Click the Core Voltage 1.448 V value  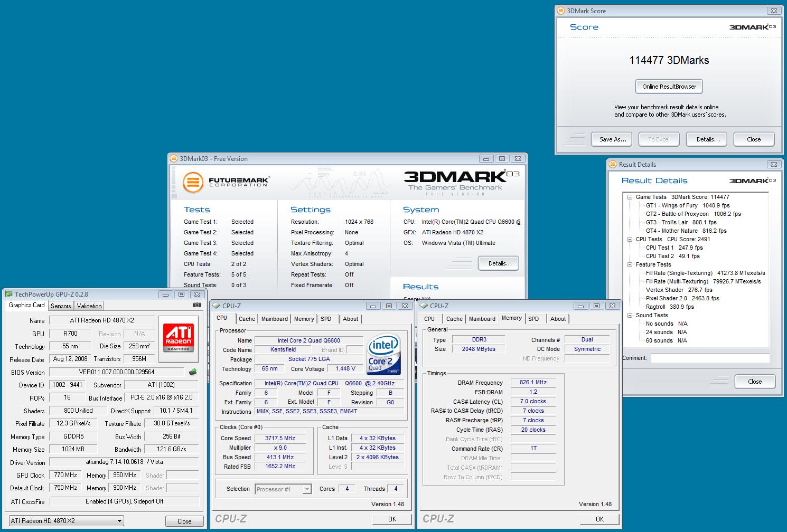tap(345, 368)
